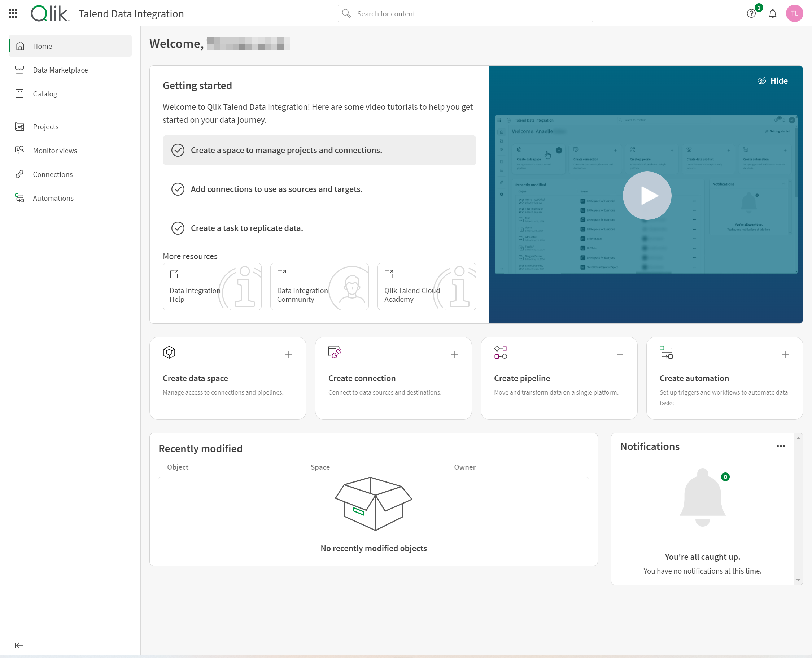
Task: Play the getting started tutorial video
Action: click(647, 195)
